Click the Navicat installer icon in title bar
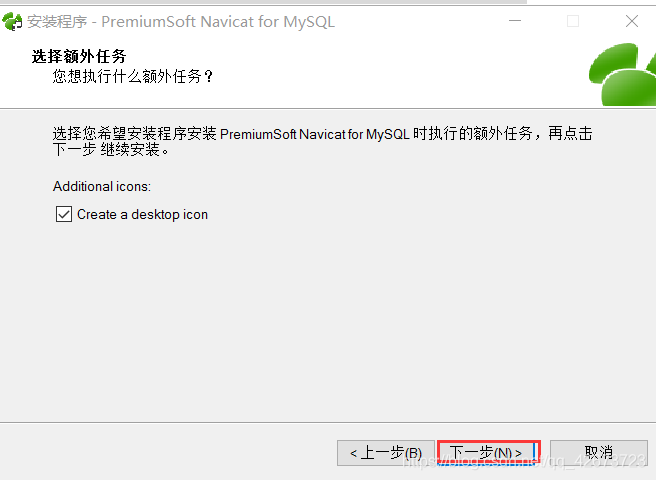This screenshot has height=480, width=656. pyautogui.click(x=12, y=21)
